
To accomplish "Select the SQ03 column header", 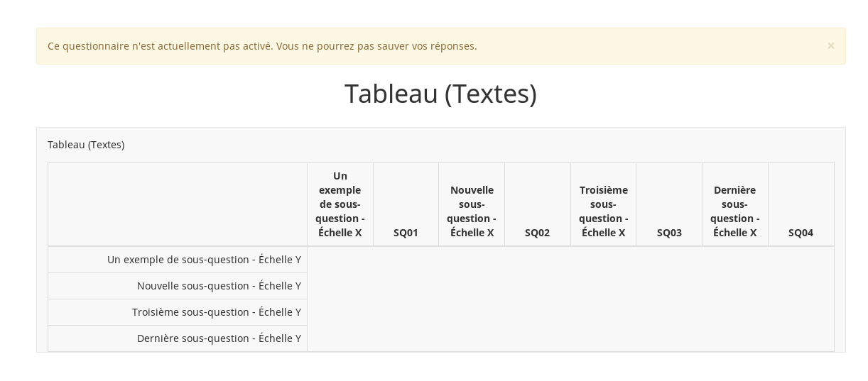I will [669, 233].
